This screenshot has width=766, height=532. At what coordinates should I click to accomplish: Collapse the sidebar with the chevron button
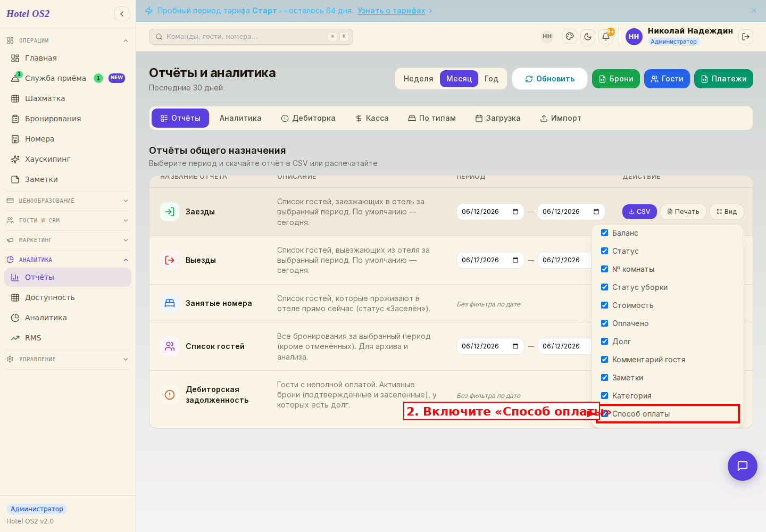point(122,14)
